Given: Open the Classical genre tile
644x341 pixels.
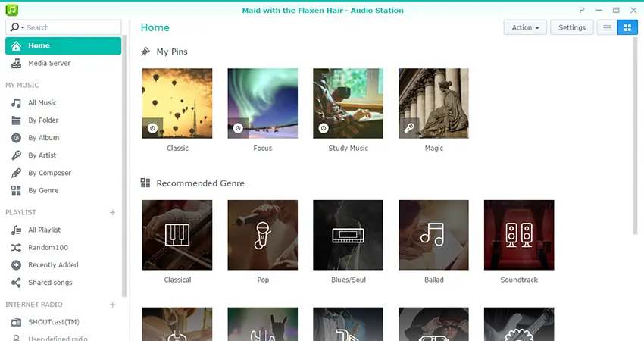Looking at the screenshot, I should coord(177,235).
